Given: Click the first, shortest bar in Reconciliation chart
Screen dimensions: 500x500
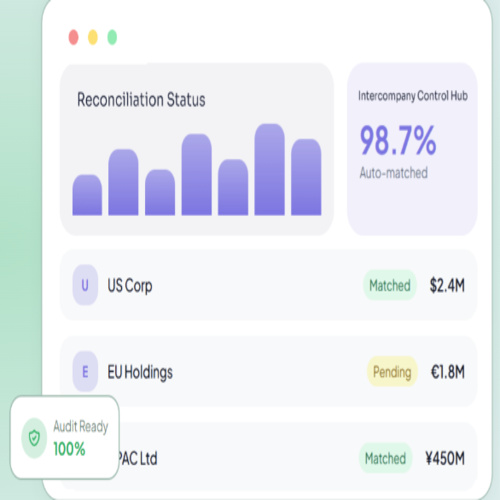Looking at the screenshot, I should pyautogui.click(x=87, y=195).
